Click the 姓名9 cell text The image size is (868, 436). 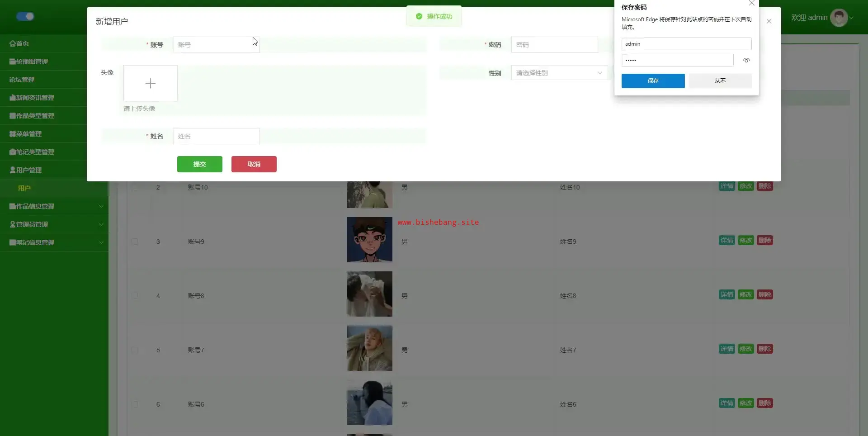pos(568,242)
